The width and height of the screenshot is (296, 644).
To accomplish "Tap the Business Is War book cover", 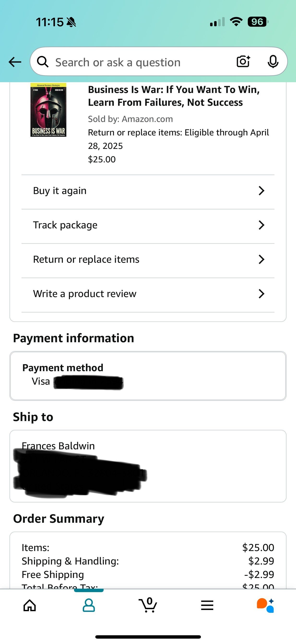I will coord(48,110).
